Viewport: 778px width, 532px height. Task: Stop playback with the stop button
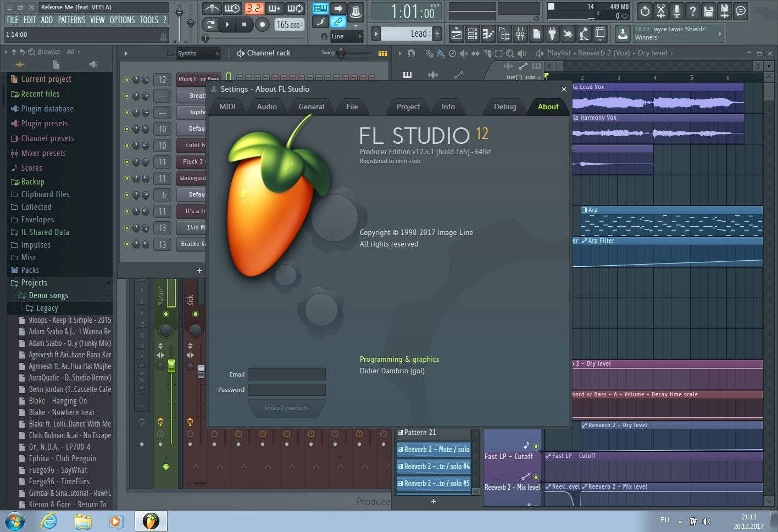click(x=244, y=24)
